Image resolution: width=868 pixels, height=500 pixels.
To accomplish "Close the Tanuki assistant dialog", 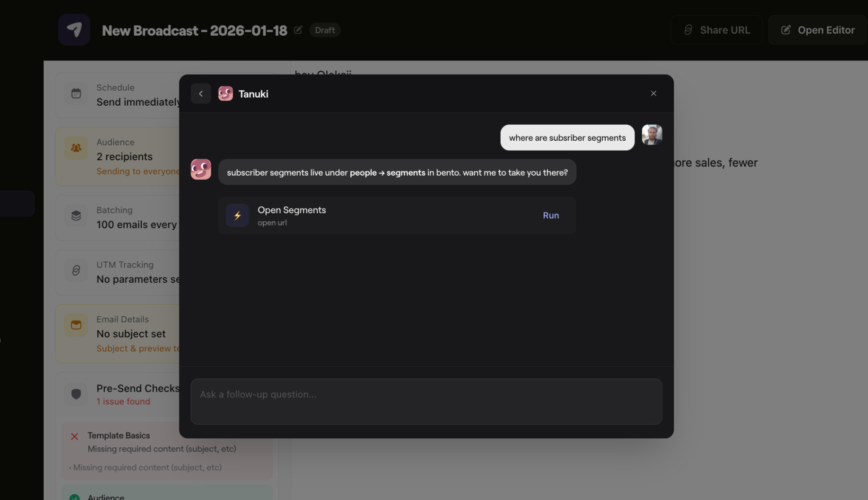I will click(x=653, y=93).
